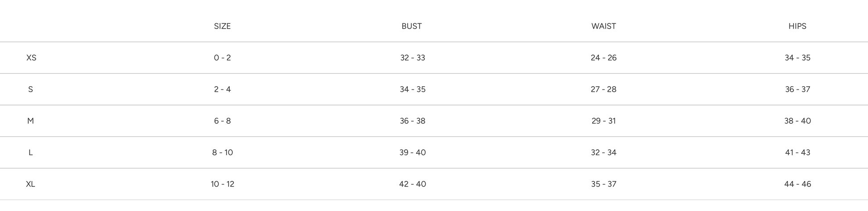868x211 pixels.
Task: Select the L row label
Action: point(30,152)
